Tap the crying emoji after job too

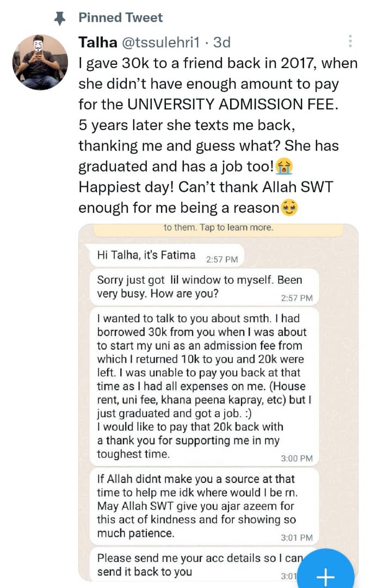point(284,167)
